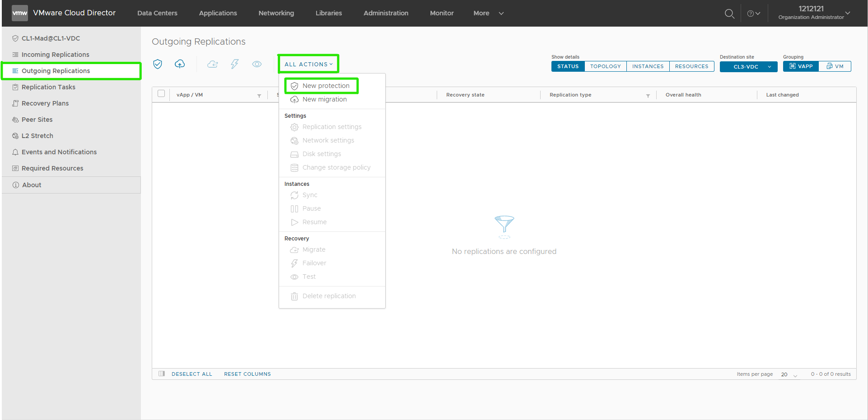Click the new protection shield toolbar icon
868x420 pixels.
point(158,64)
